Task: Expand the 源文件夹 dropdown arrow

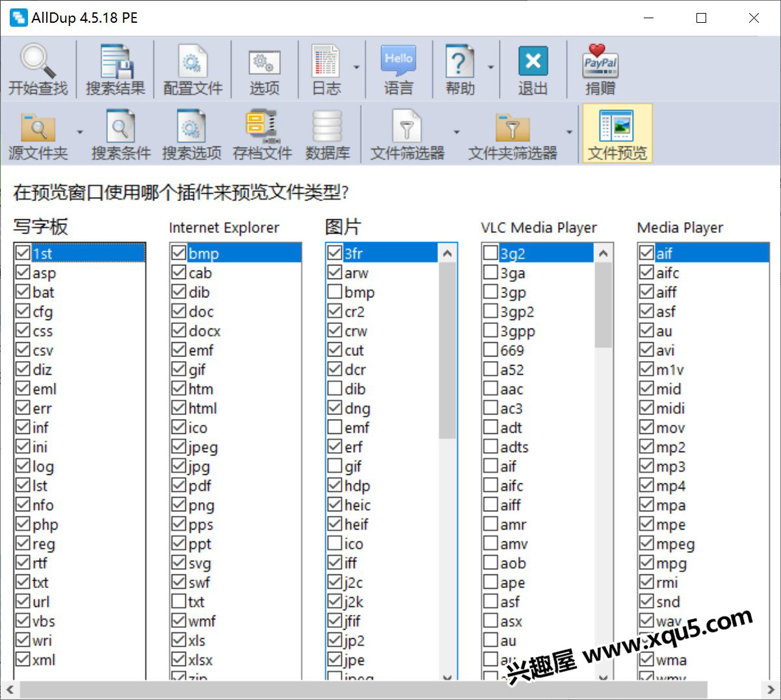Action: [x=80, y=132]
